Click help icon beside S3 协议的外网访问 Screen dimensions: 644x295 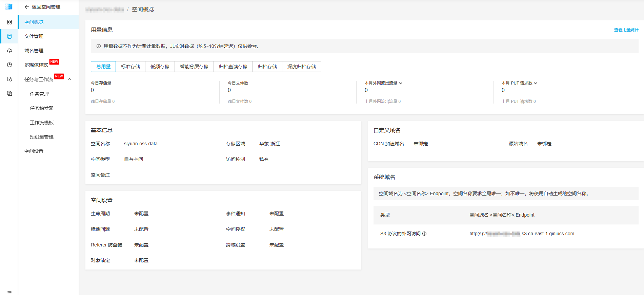[424, 234]
